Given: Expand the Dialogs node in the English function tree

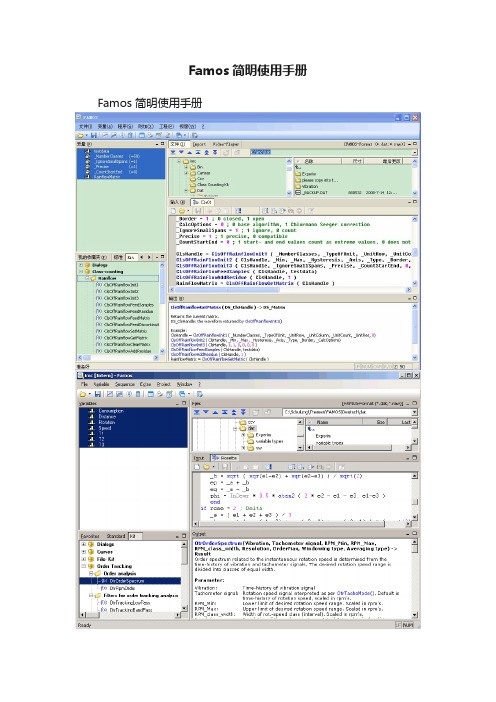Looking at the screenshot, I should [x=84, y=544].
